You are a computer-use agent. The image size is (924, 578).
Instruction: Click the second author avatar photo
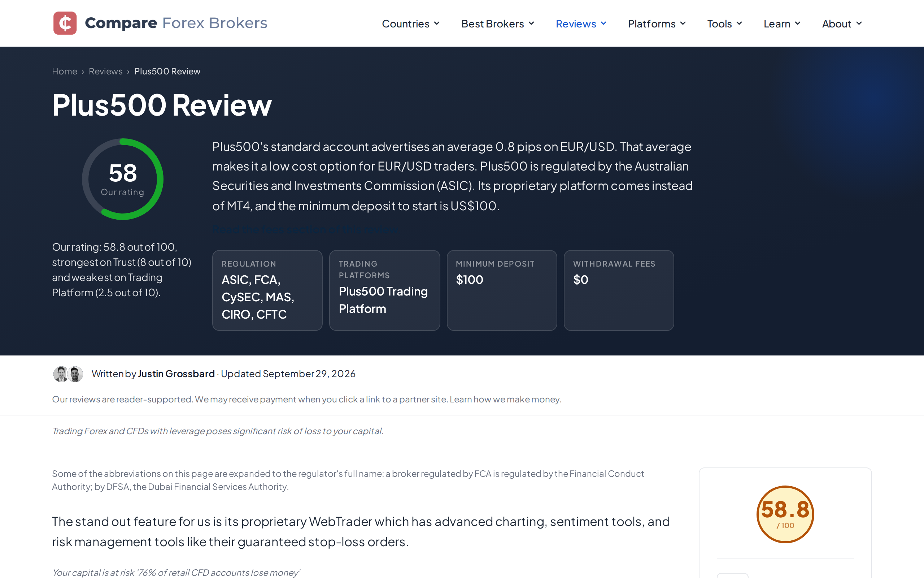(75, 374)
